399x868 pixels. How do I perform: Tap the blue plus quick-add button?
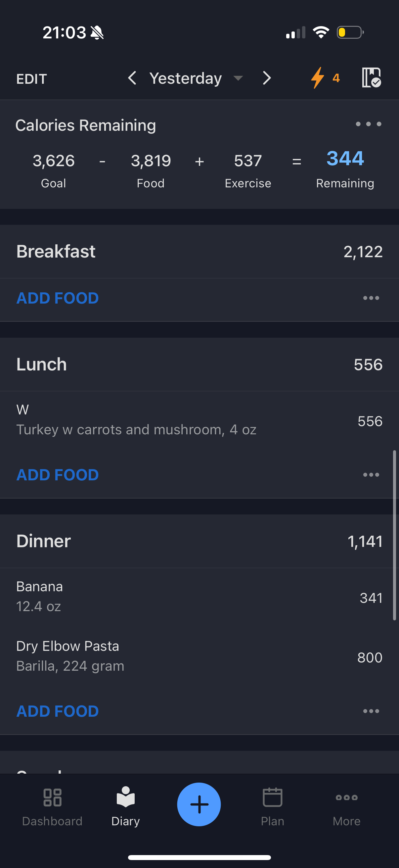click(199, 804)
